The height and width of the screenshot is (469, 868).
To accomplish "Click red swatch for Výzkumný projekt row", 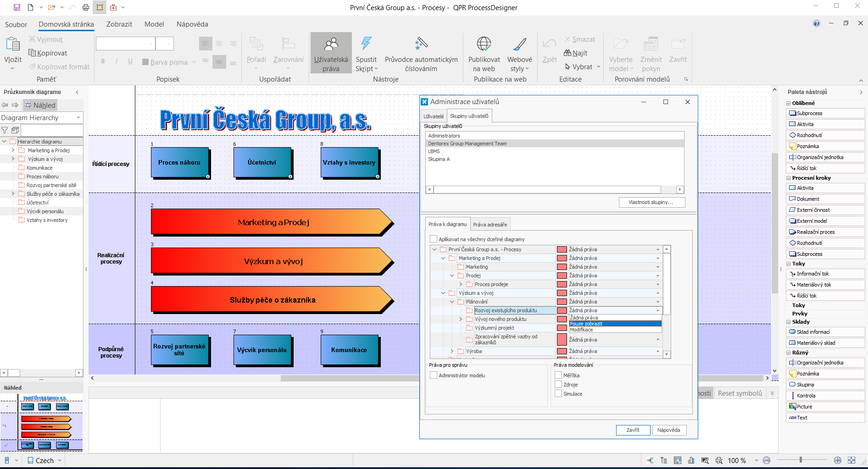I will [562, 328].
